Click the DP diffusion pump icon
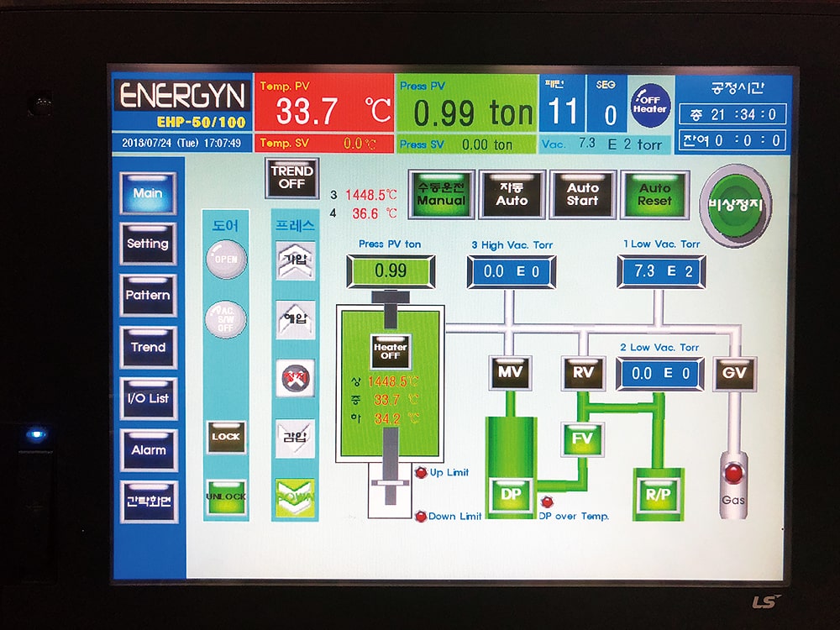The width and height of the screenshot is (840, 630). point(511,494)
